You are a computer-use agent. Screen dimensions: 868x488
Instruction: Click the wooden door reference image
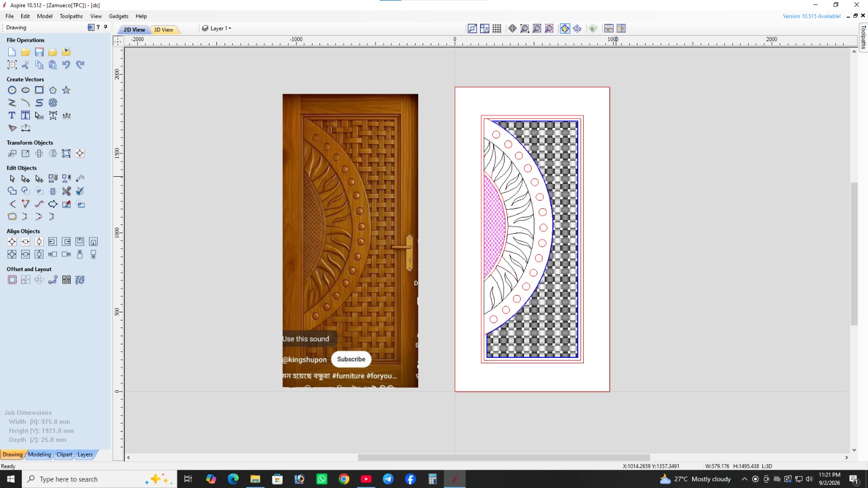[x=350, y=241]
